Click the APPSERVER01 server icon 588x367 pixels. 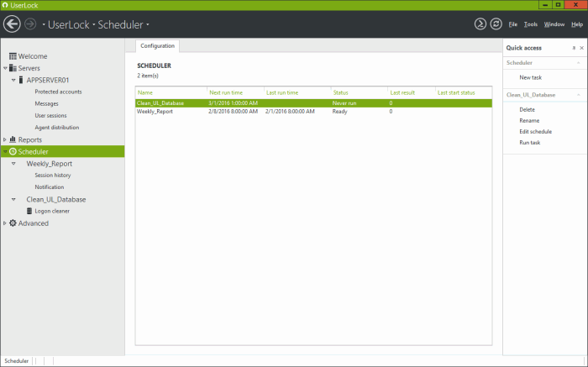tap(21, 80)
